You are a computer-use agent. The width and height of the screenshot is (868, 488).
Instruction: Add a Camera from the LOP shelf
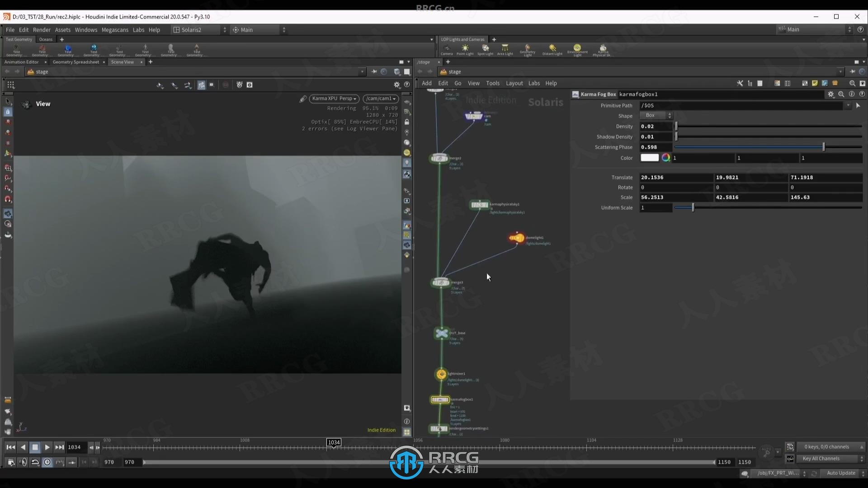[447, 49]
